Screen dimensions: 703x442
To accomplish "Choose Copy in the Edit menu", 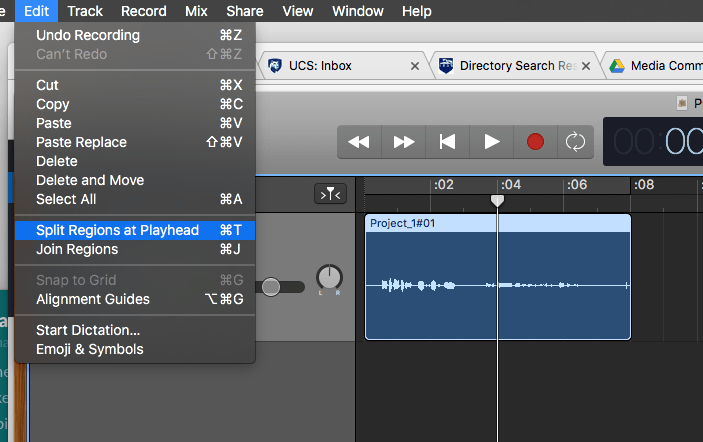I will point(135,104).
